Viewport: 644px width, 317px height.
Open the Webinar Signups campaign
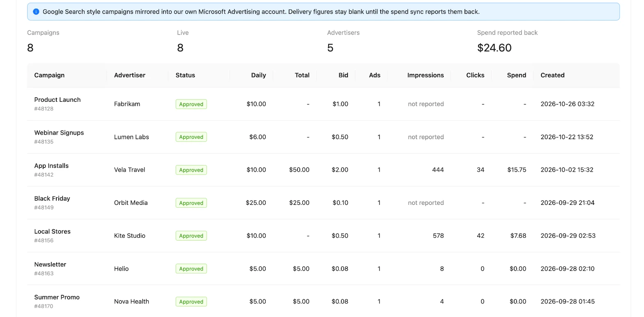click(x=59, y=133)
